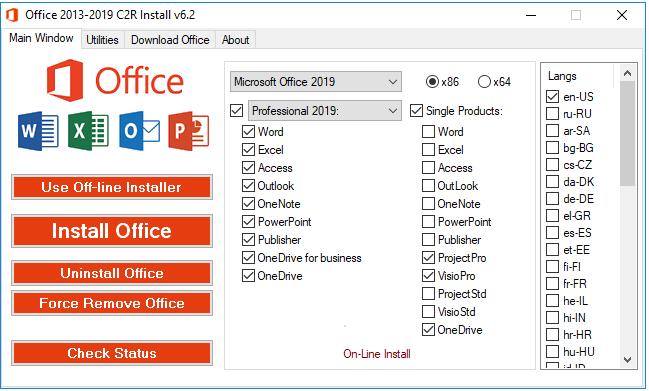Check ProjectStd under Single Products

(x=428, y=294)
